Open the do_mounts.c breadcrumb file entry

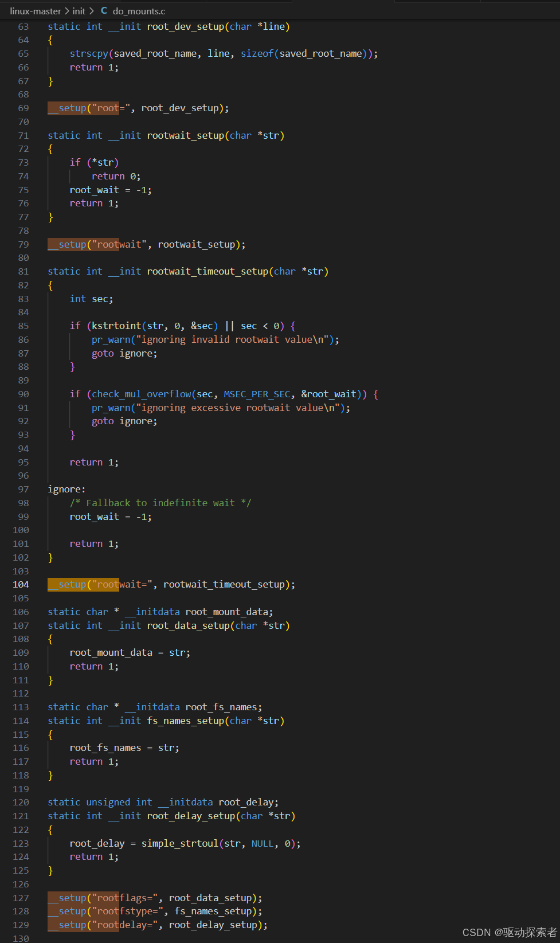(139, 11)
